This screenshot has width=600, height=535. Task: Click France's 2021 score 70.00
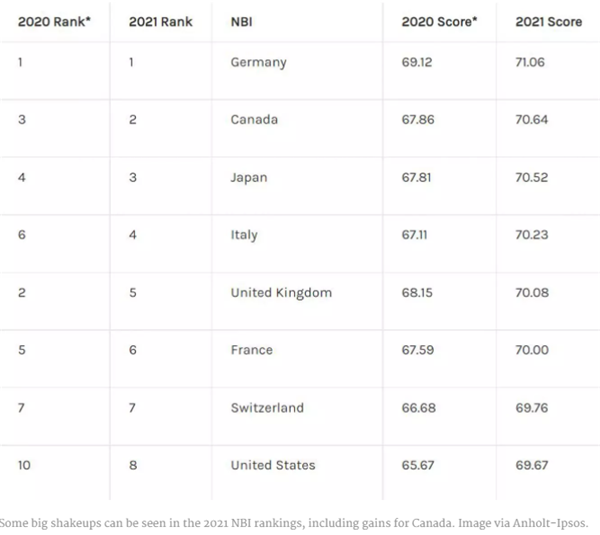tap(532, 350)
